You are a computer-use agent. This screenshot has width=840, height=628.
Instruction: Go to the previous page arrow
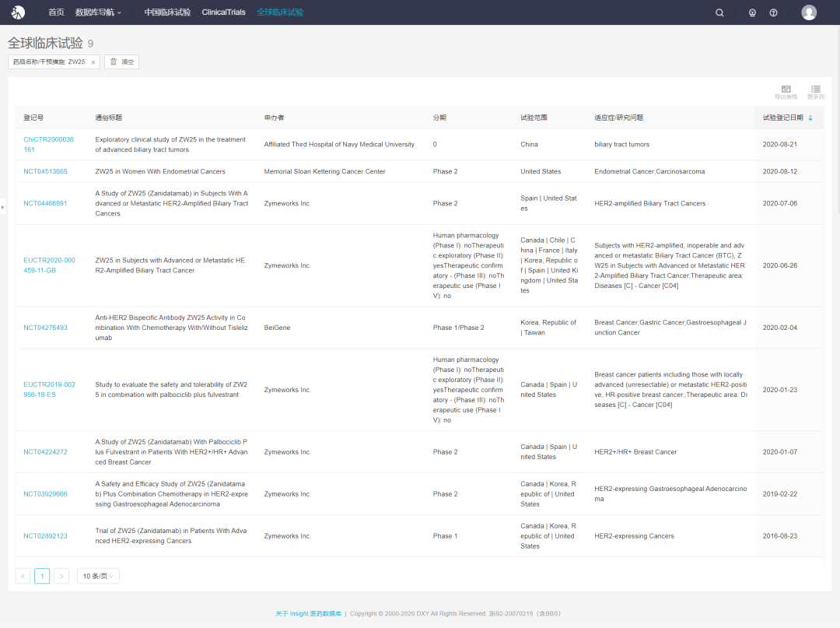pyautogui.click(x=23, y=576)
